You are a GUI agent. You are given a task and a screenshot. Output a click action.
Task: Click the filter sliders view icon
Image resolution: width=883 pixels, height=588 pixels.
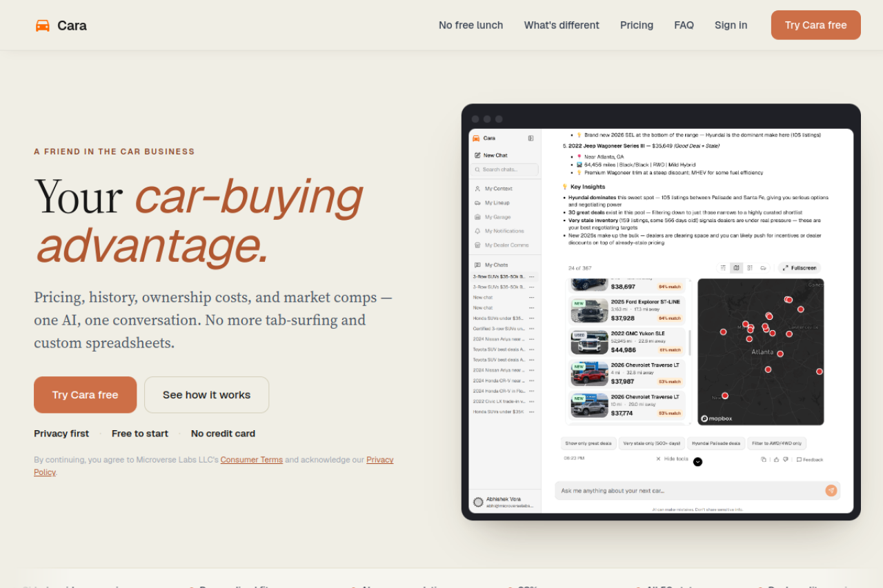[723, 267]
